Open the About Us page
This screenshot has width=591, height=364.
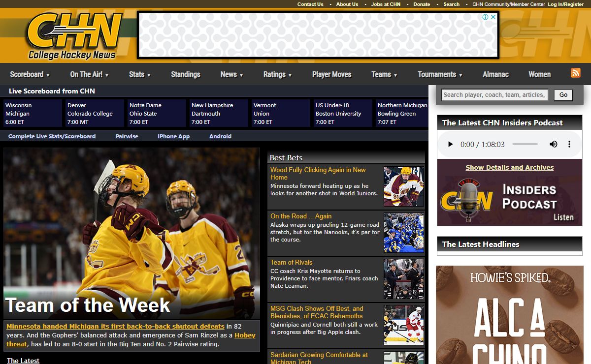[347, 4]
